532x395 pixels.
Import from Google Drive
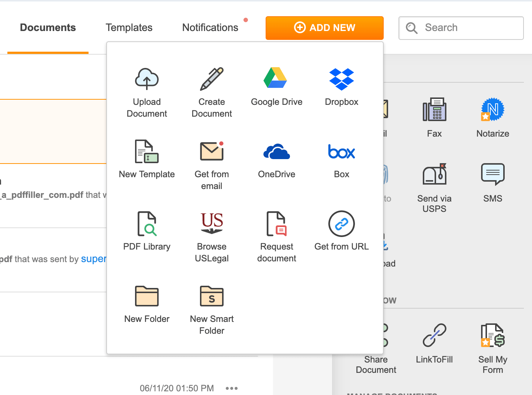[x=276, y=87]
